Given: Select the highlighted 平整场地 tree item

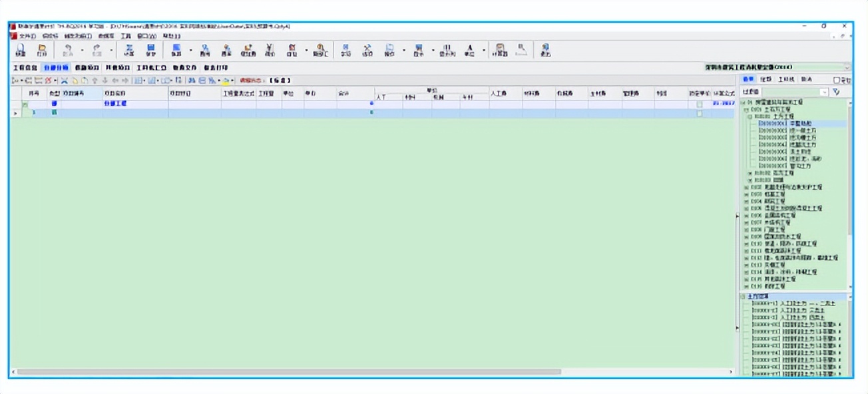Looking at the screenshot, I should [802, 124].
